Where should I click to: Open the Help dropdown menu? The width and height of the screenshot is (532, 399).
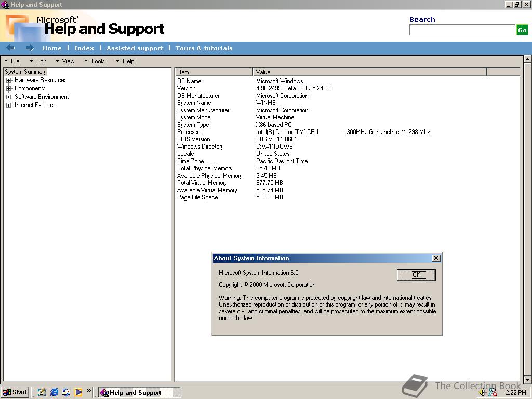coord(125,61)
